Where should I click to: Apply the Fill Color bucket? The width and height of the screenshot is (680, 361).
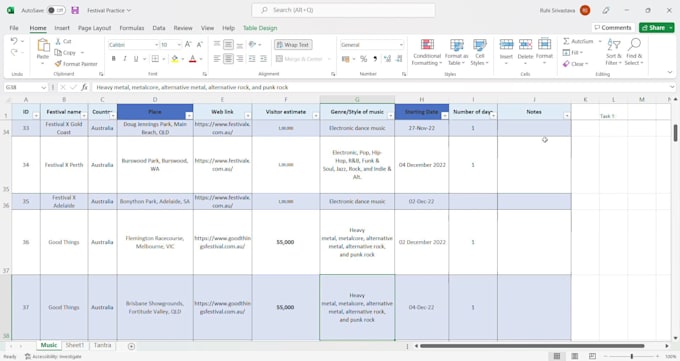tap(174, 59)
